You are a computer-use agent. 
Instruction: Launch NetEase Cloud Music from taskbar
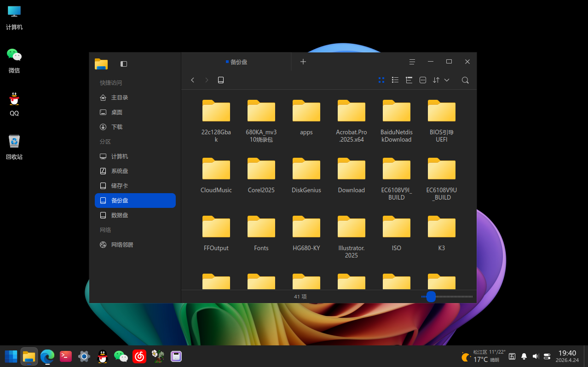tap(139, 356)
